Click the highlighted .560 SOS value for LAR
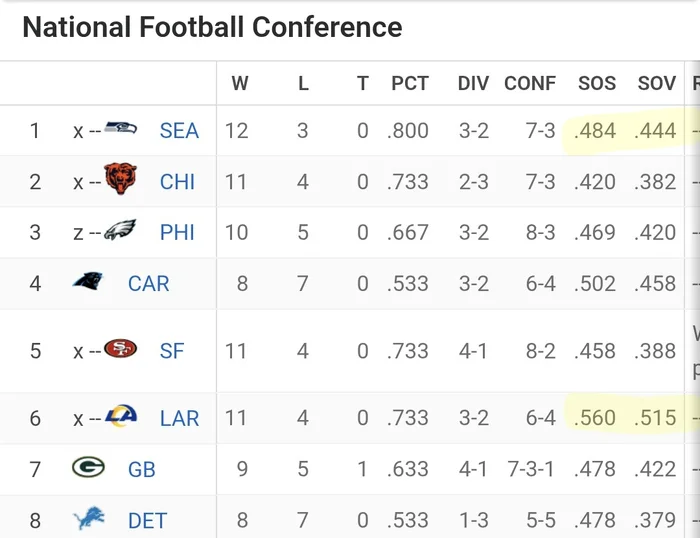The image size is (700, 538). [x=597, y=418]
